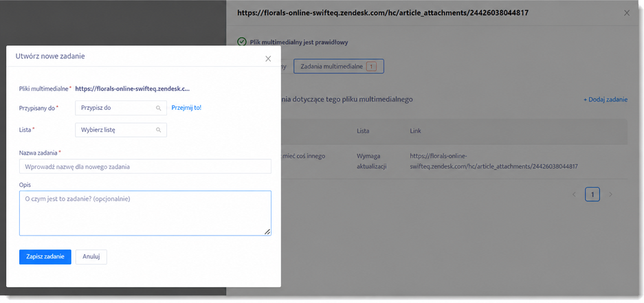This screenshot has width=644, height=303.
Task: Click the panel title URL at top
Action: click(383, 13)
